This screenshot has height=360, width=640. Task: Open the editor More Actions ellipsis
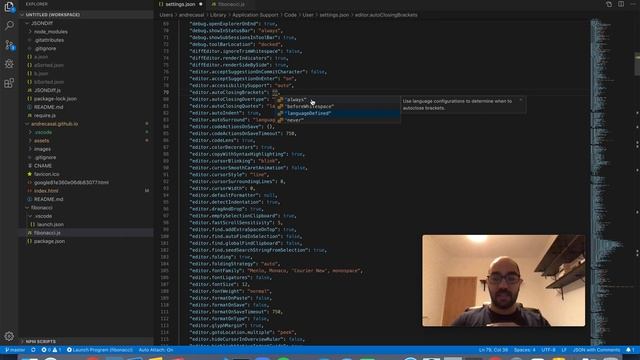coord(633,4)
